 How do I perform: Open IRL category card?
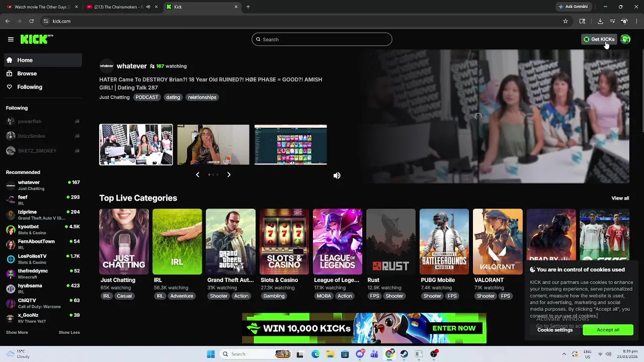[177, 242]
